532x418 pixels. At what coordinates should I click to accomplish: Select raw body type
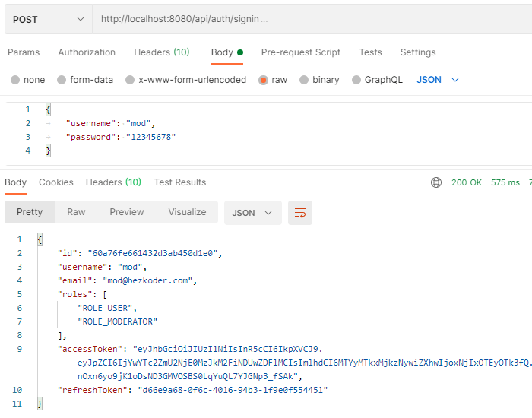point(273,80)
